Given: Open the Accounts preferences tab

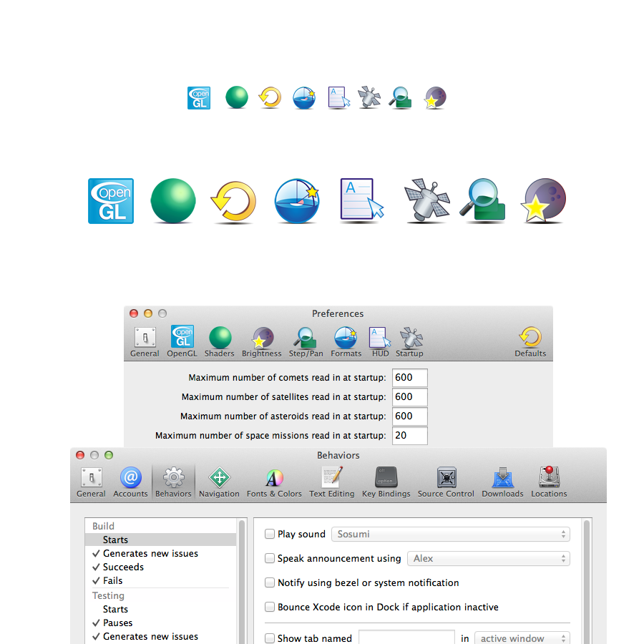Looking at the screenshot, I should point(131,482).
